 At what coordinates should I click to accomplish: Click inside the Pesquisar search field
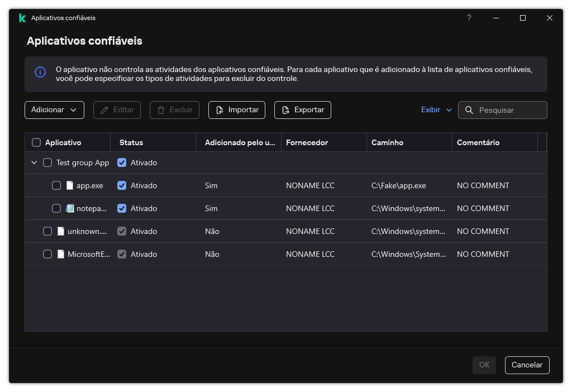[x=506, y=110]
